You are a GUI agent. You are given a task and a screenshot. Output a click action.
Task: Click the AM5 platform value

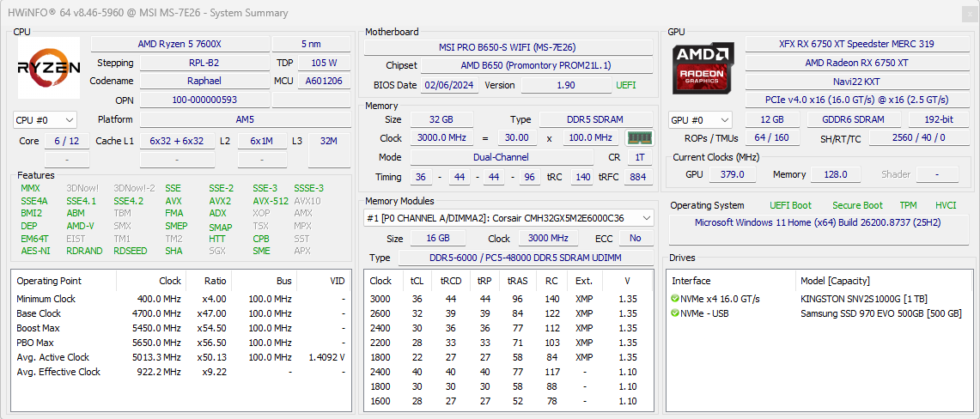tap(246, 120)
